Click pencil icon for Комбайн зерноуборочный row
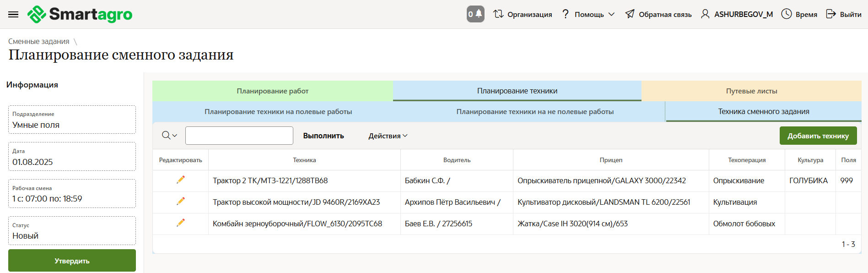 [x=181, y=223]
